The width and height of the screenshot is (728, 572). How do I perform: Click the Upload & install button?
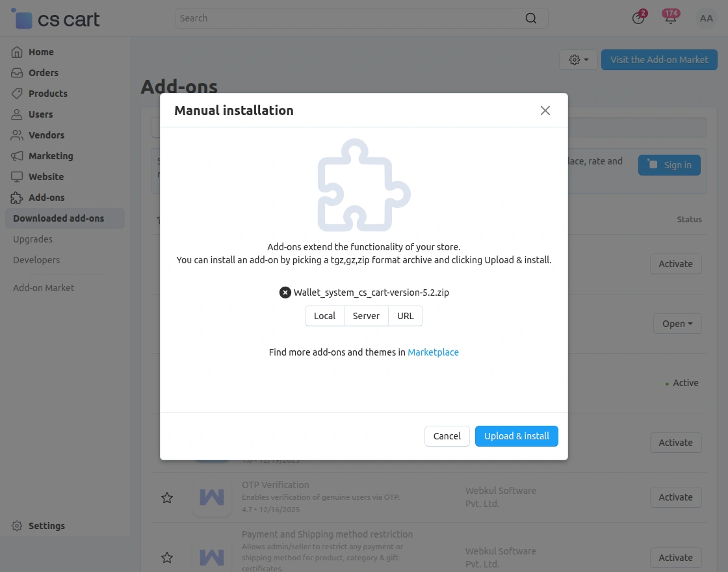(516, 436)
